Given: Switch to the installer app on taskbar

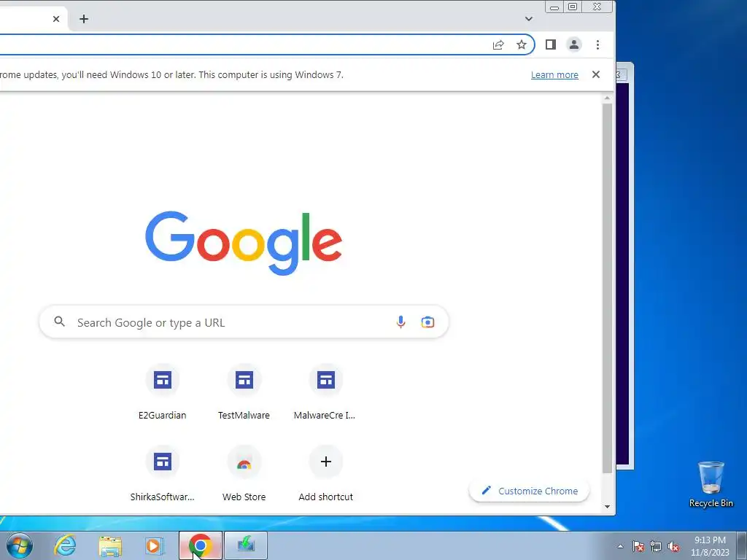Looking at the screenshot, I should point(246,545).
